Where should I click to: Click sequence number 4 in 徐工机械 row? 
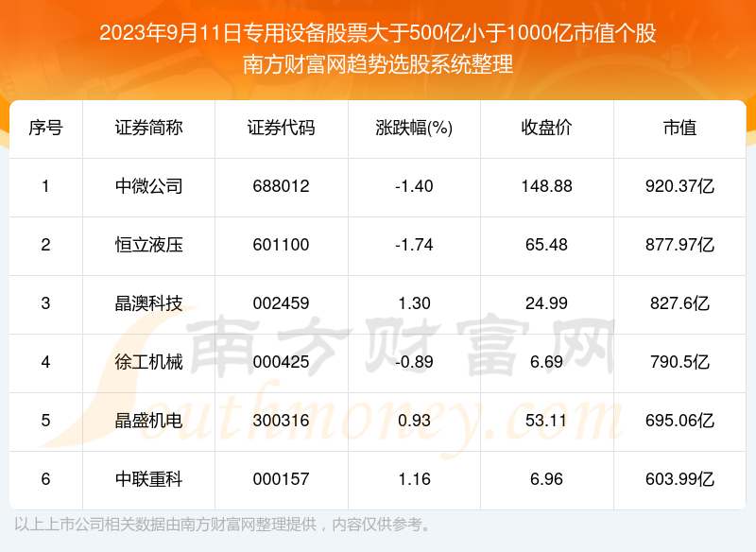tap(45, 362)
